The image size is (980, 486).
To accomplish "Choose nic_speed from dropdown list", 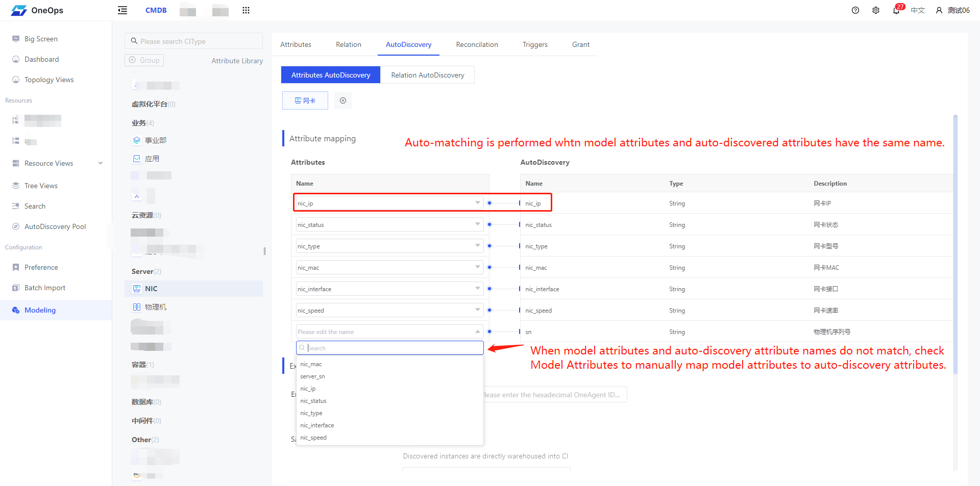I will click(389, 438).
